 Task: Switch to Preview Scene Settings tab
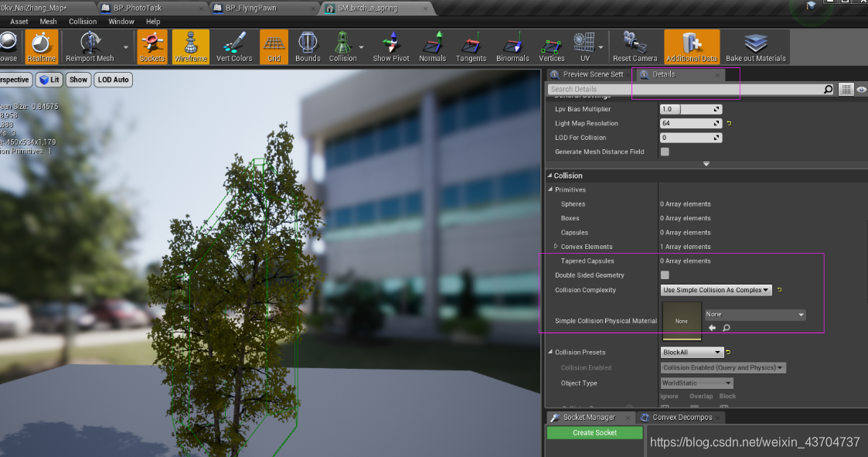coord(587,74)
